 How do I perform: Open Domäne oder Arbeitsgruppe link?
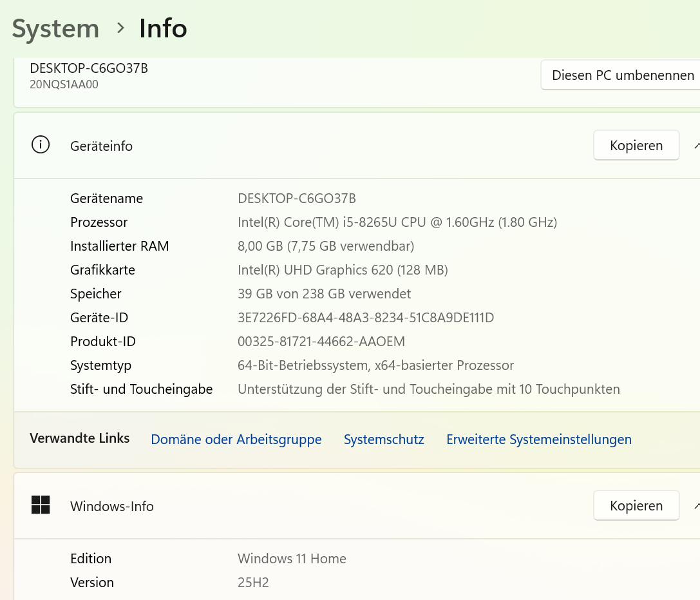pyautogui.click(x=236, y=440)
